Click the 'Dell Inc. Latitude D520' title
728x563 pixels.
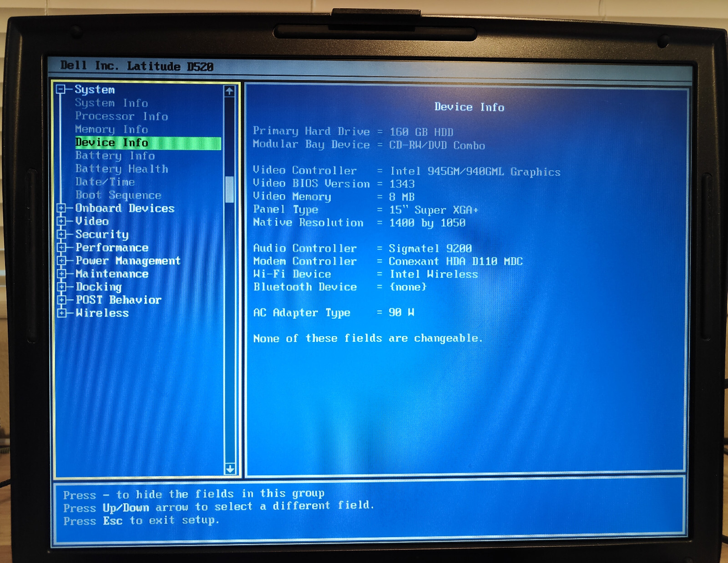point(136,66)
